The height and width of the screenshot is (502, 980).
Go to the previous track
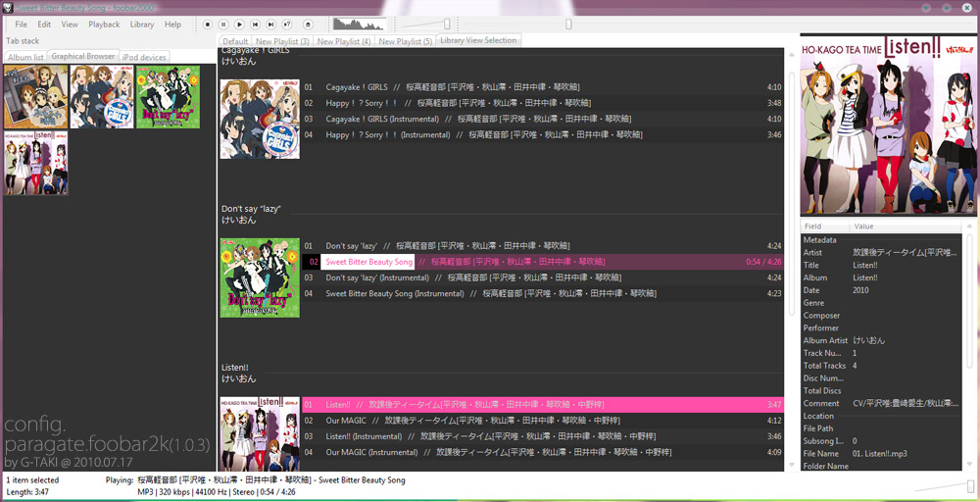(x=255, y=25)
